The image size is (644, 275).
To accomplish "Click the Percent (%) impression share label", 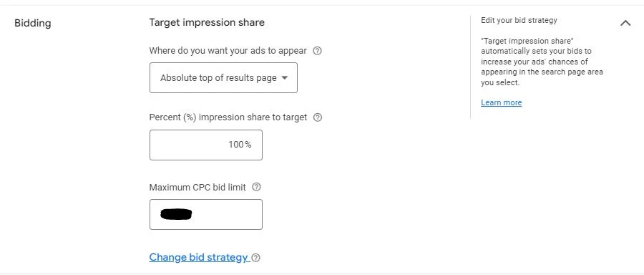I will [x=228, y=117].
